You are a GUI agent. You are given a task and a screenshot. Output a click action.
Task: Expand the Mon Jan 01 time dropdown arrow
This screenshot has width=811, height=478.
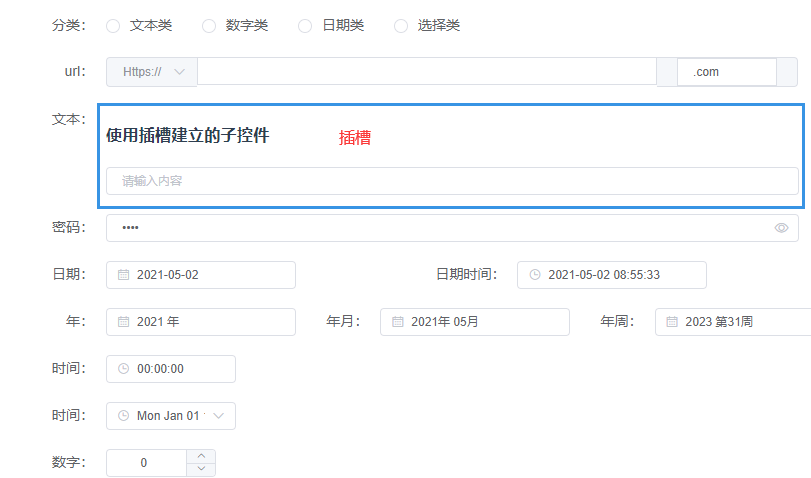click(218, 416)
